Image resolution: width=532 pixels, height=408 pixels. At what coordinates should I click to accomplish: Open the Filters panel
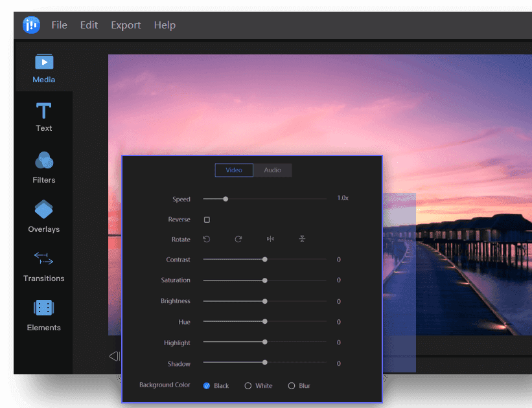click(x=43, y=167)
